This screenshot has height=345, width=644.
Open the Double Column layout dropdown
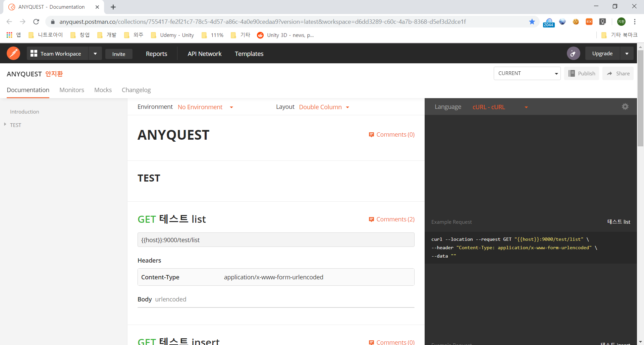[x=324, y=107]
